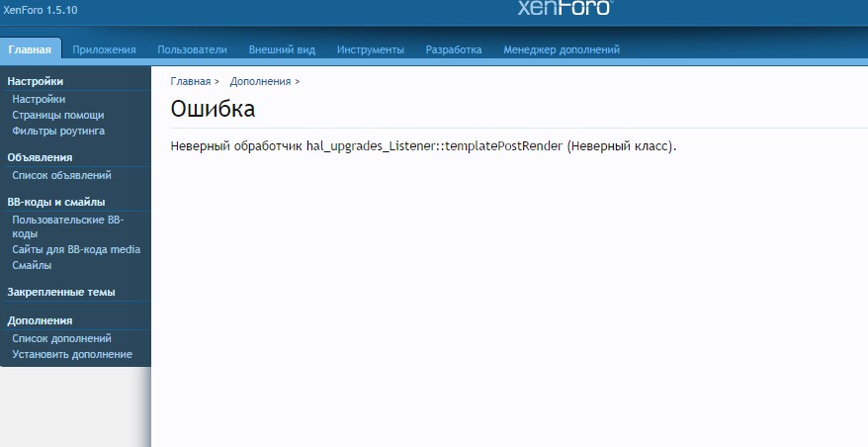The height and width of the screenshot is (447, 868).
Task: Open Список дополнений in the sidebar
Action: 61,338
